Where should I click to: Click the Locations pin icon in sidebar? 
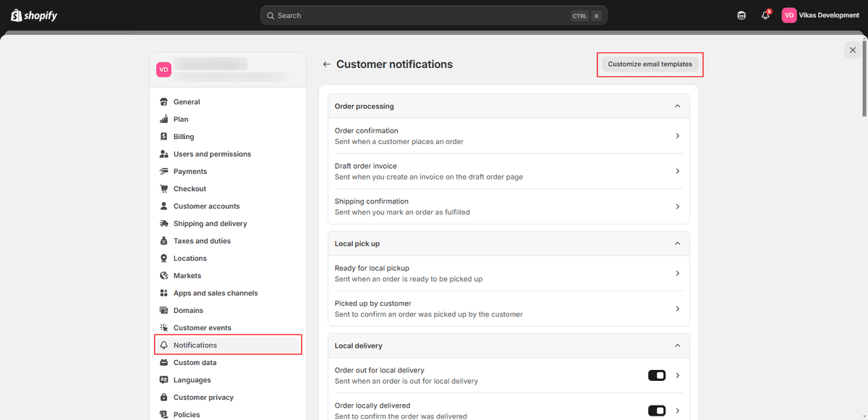[164, 259]
